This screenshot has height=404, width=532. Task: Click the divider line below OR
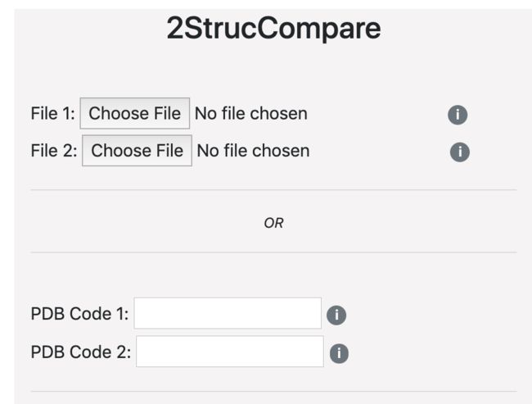coord(273,252)
